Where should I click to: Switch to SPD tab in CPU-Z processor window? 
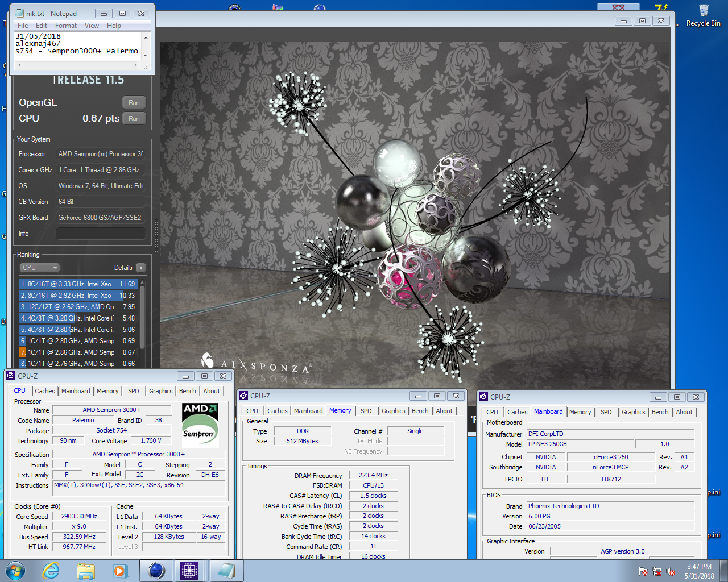[134, 391]
